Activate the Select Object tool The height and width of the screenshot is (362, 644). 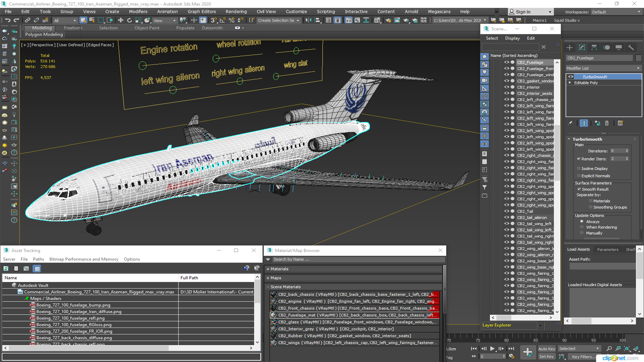click(x=83, y=20)
